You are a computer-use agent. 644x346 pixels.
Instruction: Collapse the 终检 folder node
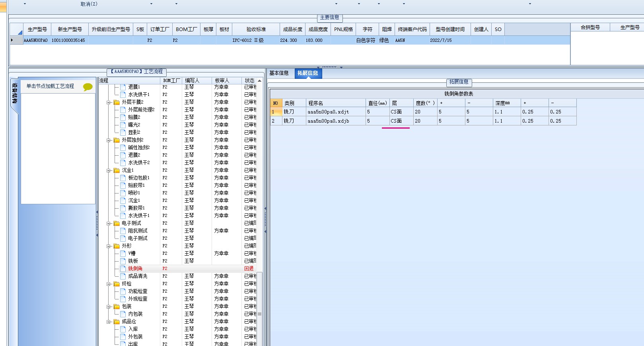click(109, 284)
